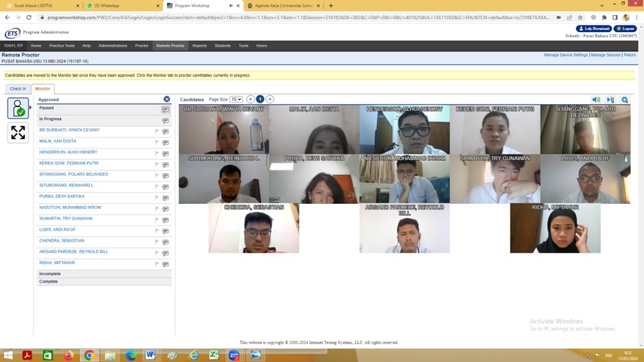Open chat icon for BR SURBAKTI, WINITA CEVANY
This screenshot has width=644, height=362.
pos(166,132)
